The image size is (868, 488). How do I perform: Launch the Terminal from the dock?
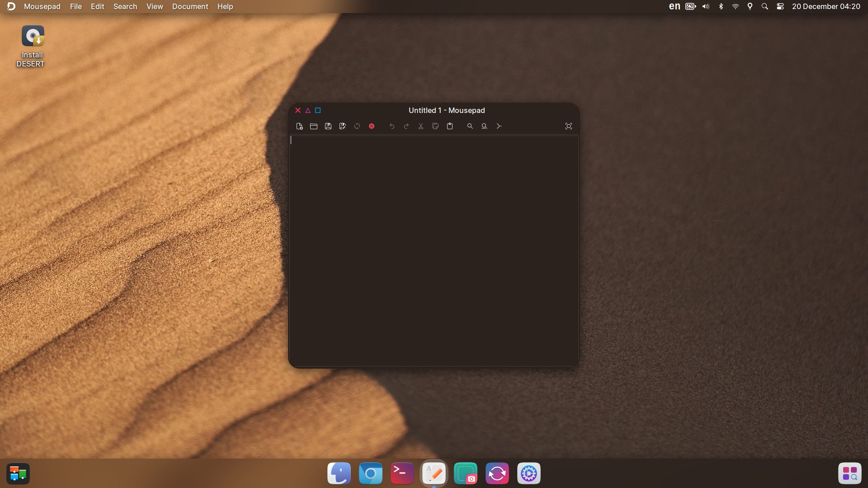(x=402, y=474)
